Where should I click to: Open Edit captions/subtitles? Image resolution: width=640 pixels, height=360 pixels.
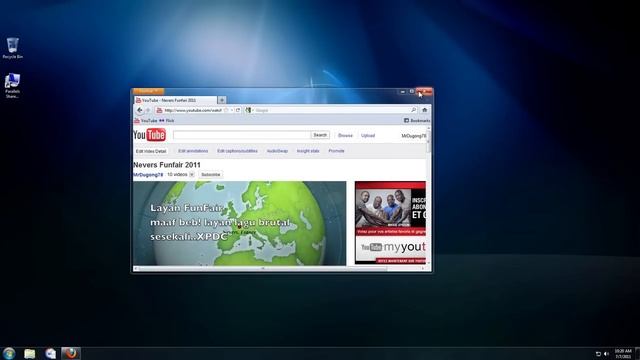point(237,151)
